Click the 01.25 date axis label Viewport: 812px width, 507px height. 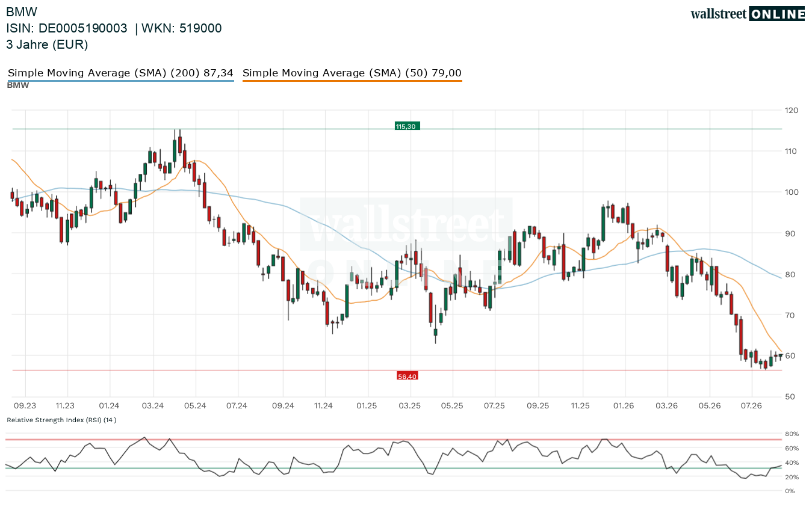click(366, 406)
